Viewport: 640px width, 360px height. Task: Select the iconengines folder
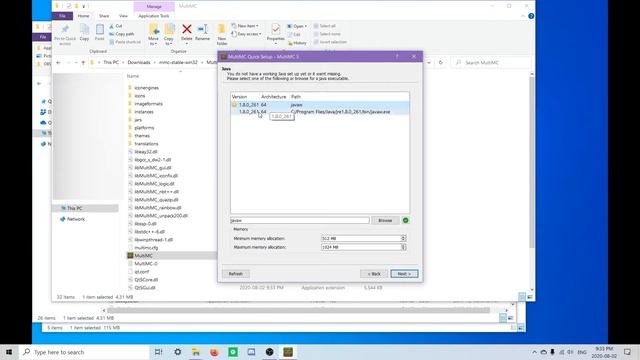coord(146,88)
